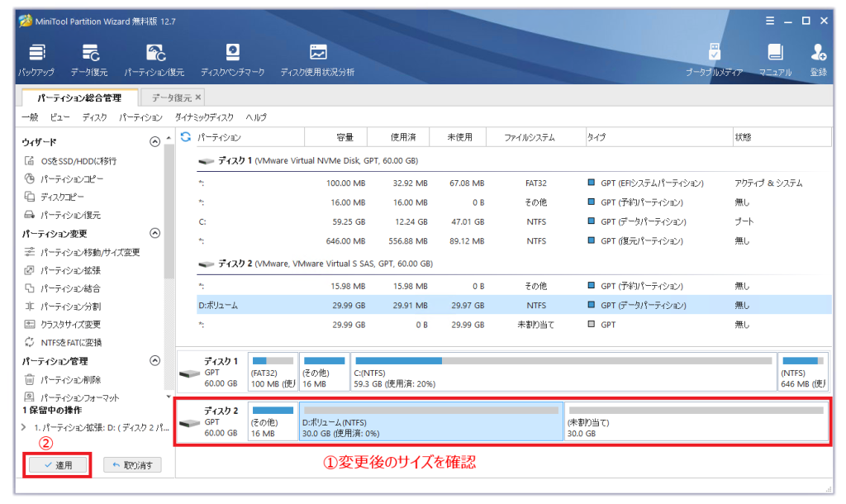Select the 646.00 MB recovery partition row

514,241
